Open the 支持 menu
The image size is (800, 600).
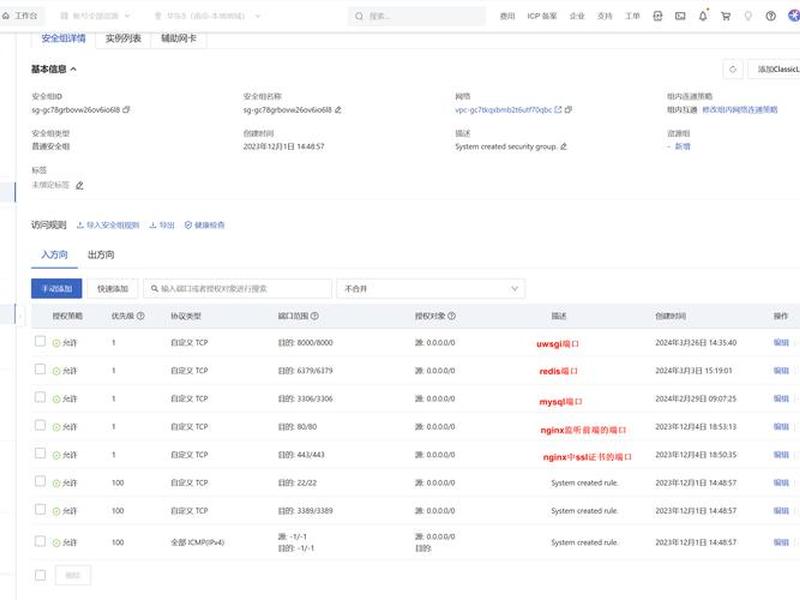pyautogui.click(x=605, y=16)
